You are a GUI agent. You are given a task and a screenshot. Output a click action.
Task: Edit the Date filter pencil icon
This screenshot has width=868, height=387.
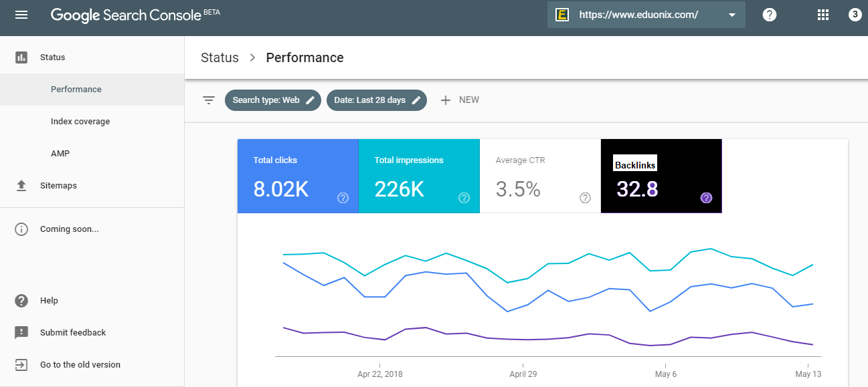(416, 100)
